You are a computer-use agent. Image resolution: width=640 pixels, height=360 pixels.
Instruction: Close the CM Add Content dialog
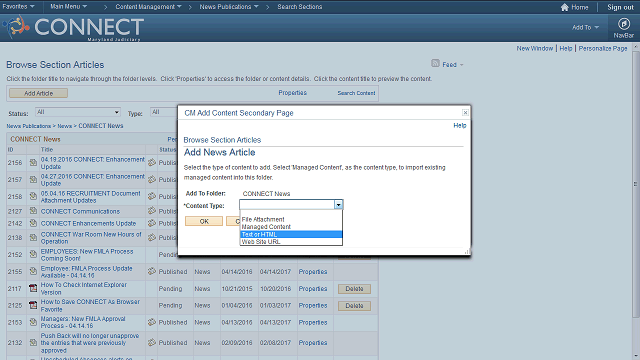465,113
